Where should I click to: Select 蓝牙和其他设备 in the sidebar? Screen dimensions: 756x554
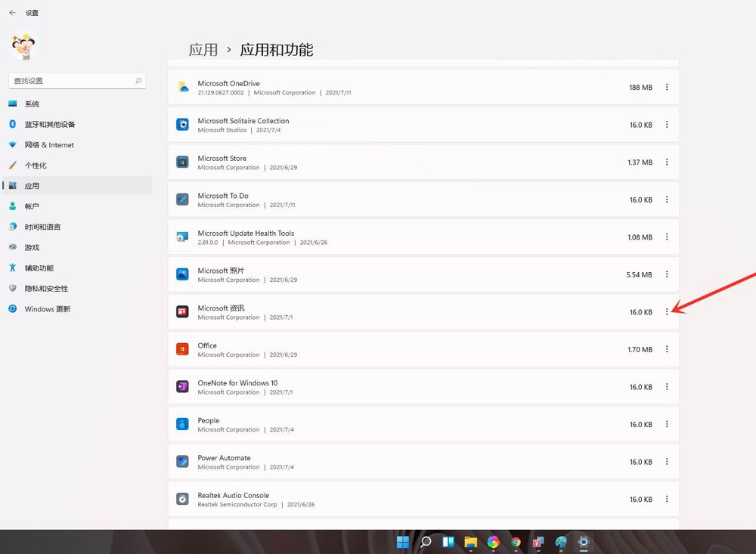click(x=49, y=124)
